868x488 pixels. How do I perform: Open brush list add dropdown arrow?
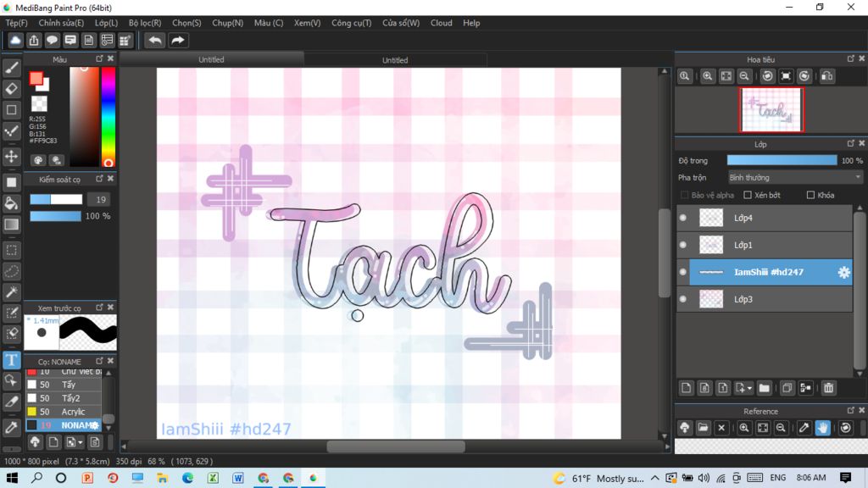coord(81,442)
